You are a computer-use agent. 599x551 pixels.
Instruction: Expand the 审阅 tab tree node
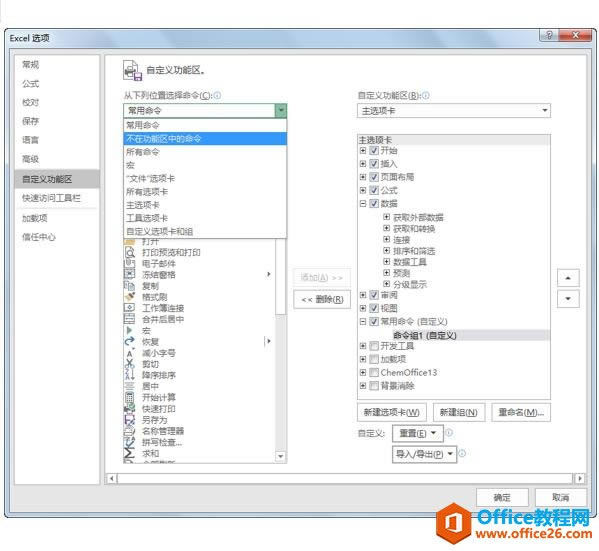pos(363,295)
